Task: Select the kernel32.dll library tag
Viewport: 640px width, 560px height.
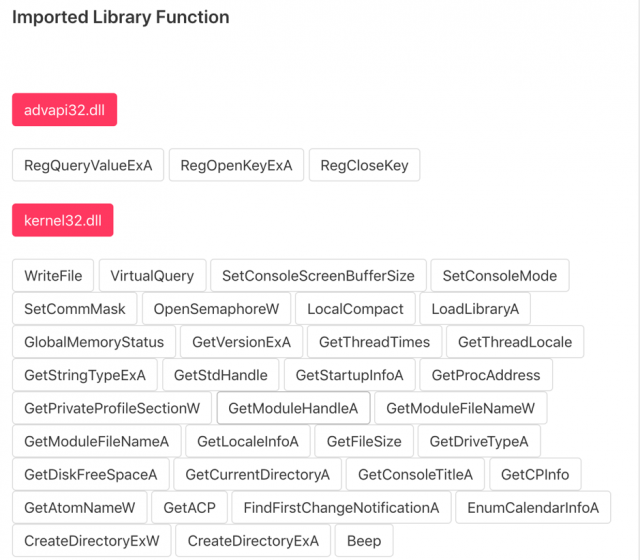Action: click(x=63, y=220)
